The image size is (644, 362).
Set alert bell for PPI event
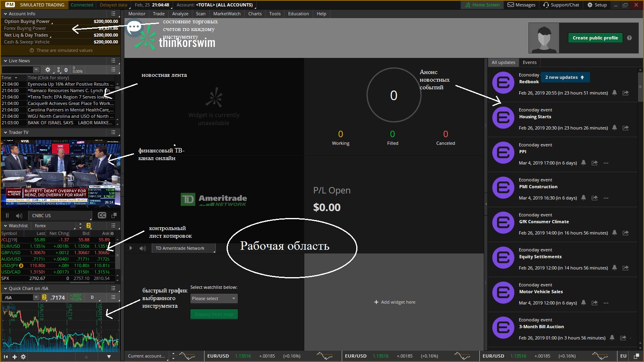(583, 163)
